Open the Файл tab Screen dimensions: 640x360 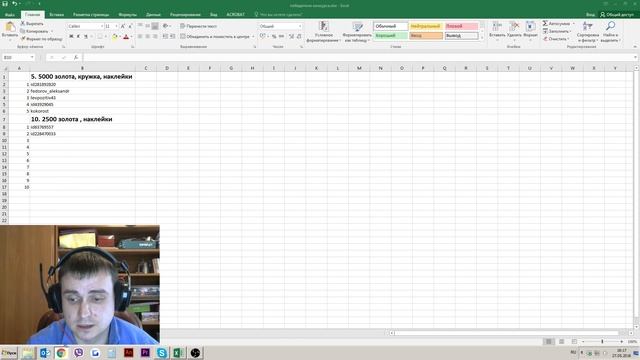10,15
